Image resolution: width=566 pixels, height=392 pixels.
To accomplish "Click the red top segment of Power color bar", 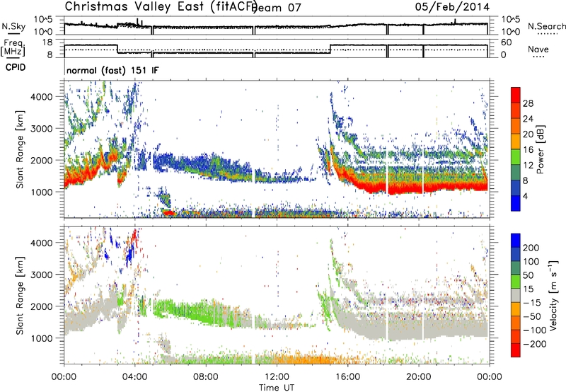I will 516,95.
